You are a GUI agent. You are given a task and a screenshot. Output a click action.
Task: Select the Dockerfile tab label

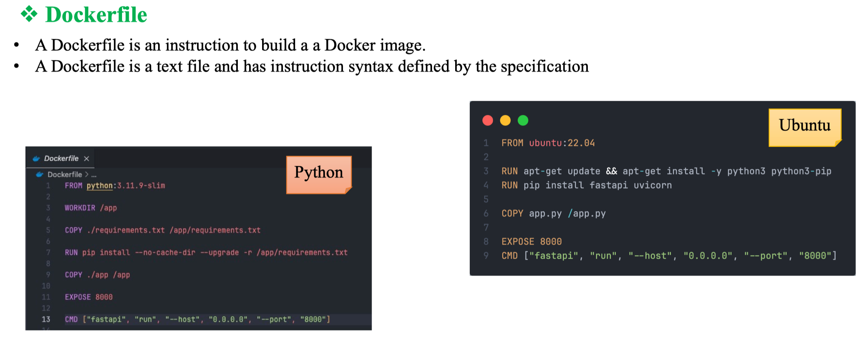[x=61, y=159]
